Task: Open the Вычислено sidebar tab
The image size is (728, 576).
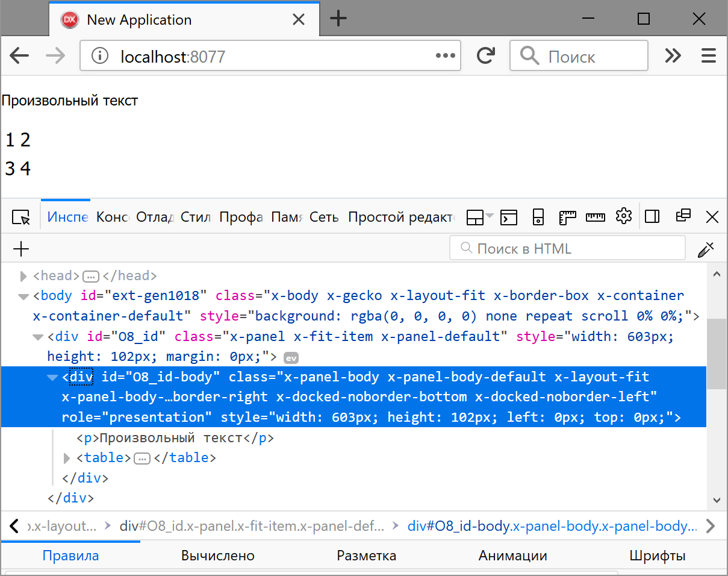Action: pyautogui.click(x=218, y=556)
